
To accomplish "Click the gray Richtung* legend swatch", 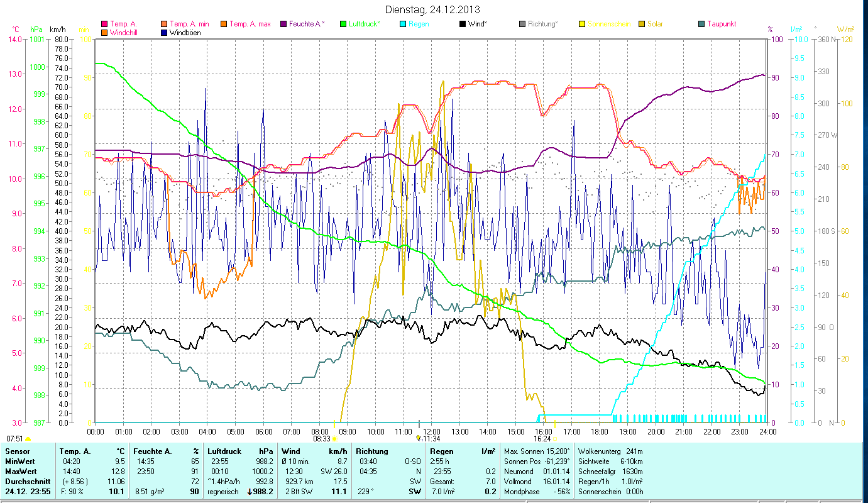I will 522,25.
